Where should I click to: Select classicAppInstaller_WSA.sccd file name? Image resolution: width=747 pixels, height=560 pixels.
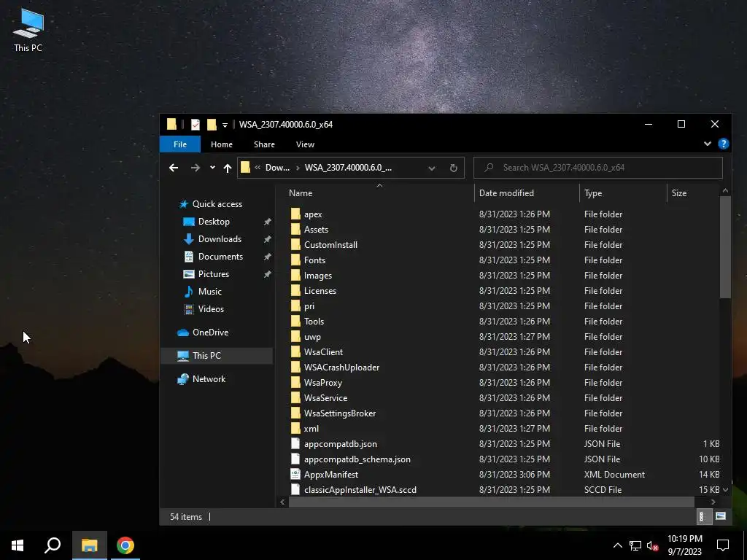pyautogui.click(x=360, y=489)
